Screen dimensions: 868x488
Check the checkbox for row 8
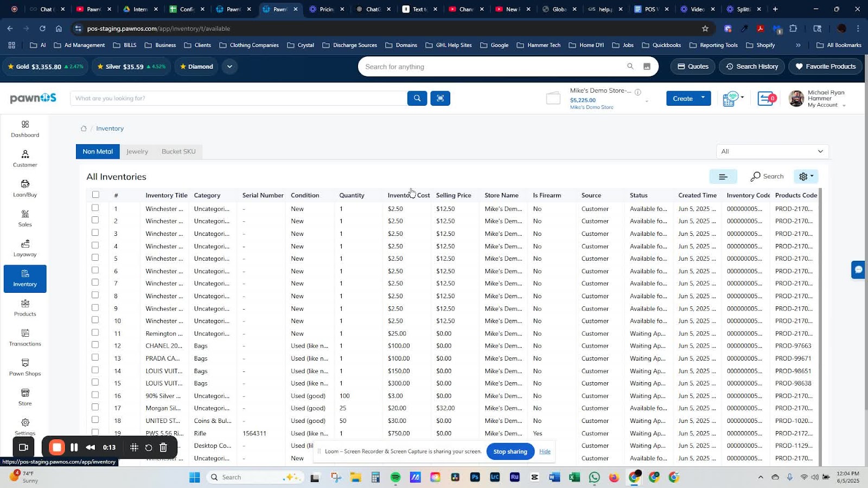[x=95, y=295]
